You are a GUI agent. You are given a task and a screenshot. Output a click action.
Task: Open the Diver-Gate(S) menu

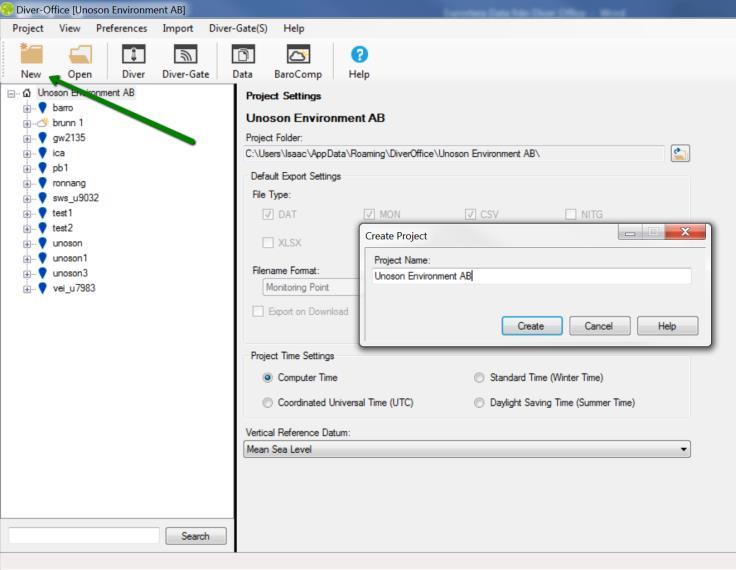[x=238, y=29]
